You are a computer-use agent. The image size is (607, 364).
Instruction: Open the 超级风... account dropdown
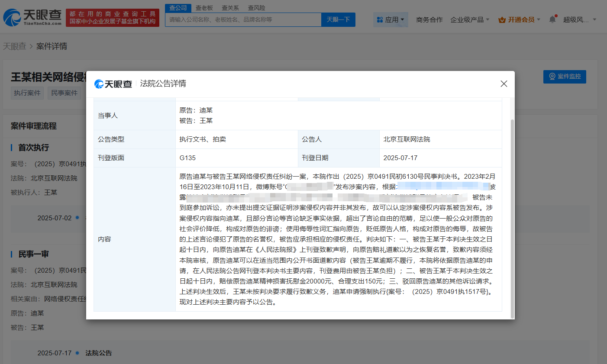click(579, 20)
